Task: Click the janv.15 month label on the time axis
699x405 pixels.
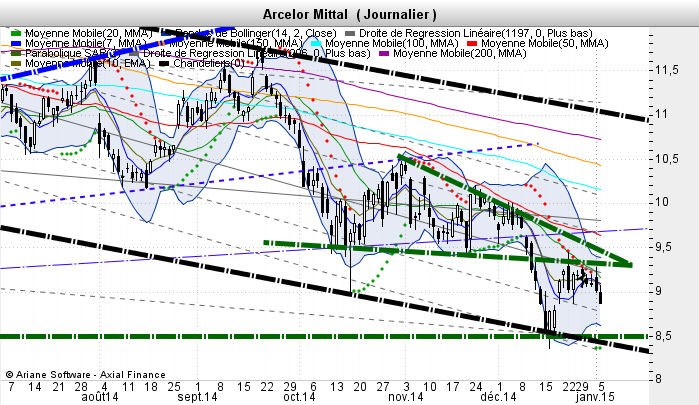Action: click(595, 397)
